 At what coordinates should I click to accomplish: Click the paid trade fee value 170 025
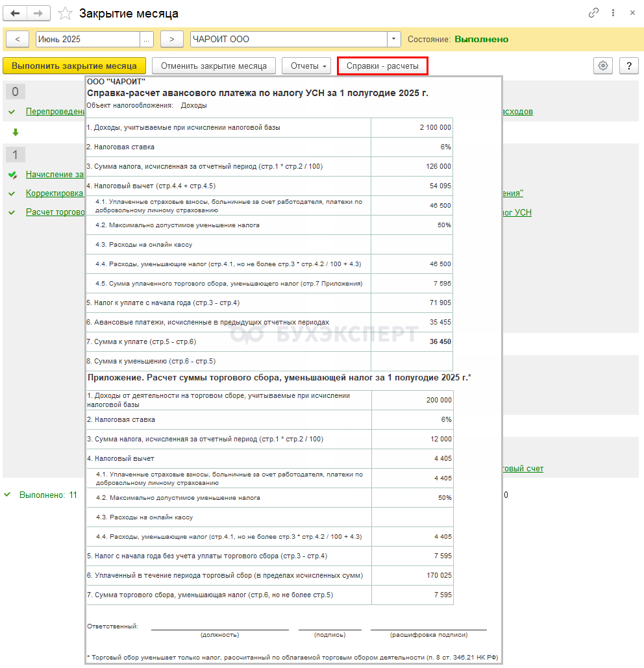point(439,576)
